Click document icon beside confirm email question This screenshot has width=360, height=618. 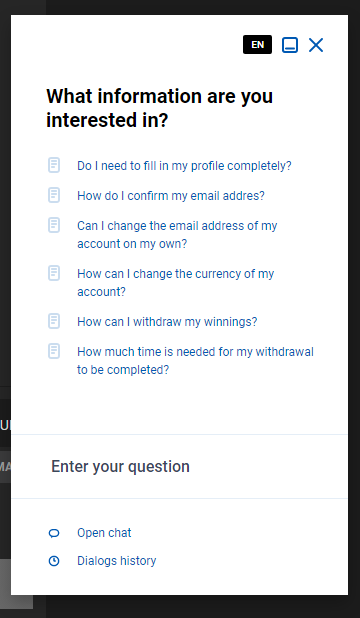point(54,195)
